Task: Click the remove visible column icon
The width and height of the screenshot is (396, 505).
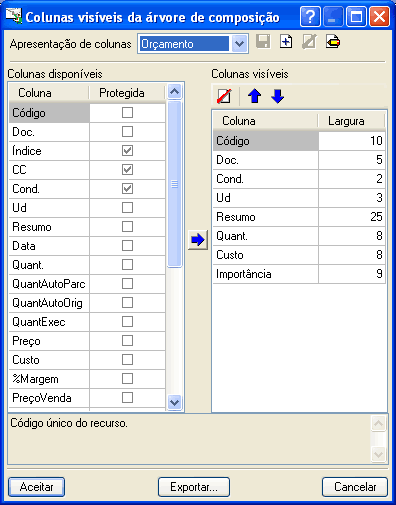Action: (x=224, y=96)
